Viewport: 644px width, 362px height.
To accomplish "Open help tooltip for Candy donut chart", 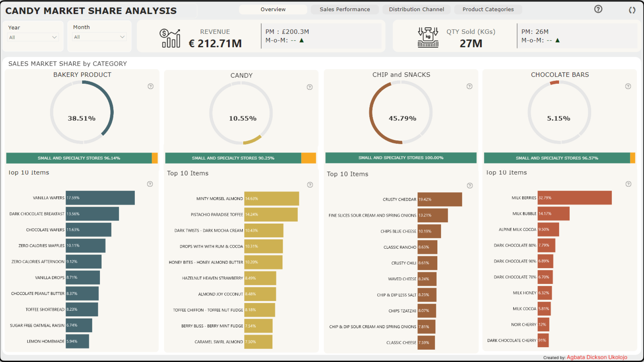I will (310, 87).
